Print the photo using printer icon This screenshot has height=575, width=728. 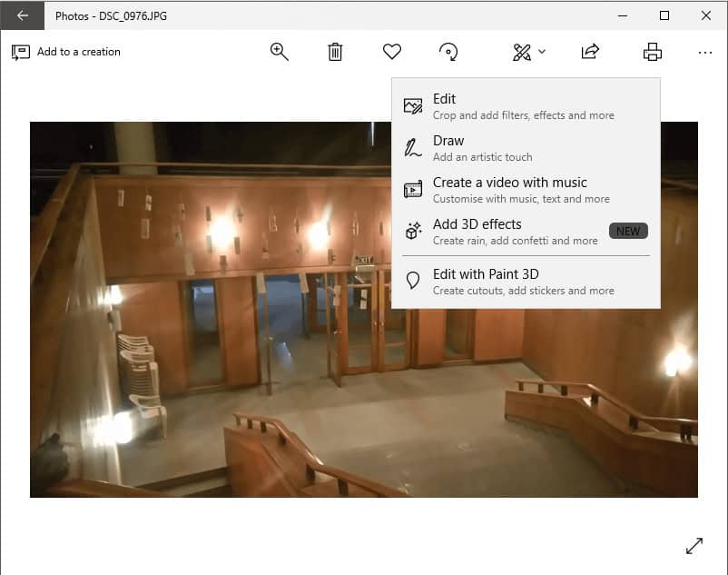pos(652,52)
